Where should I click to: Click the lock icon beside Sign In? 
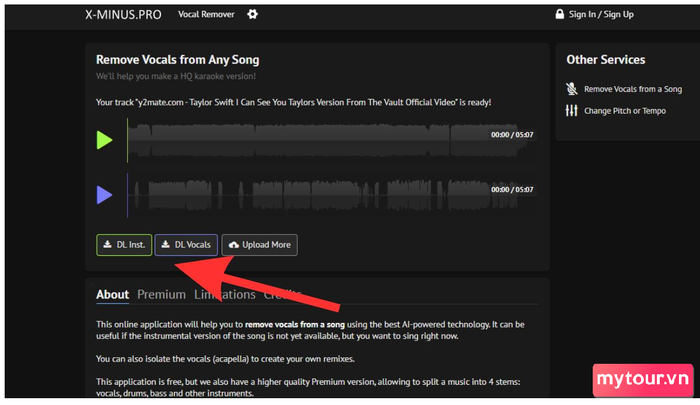tap(559, 14)
